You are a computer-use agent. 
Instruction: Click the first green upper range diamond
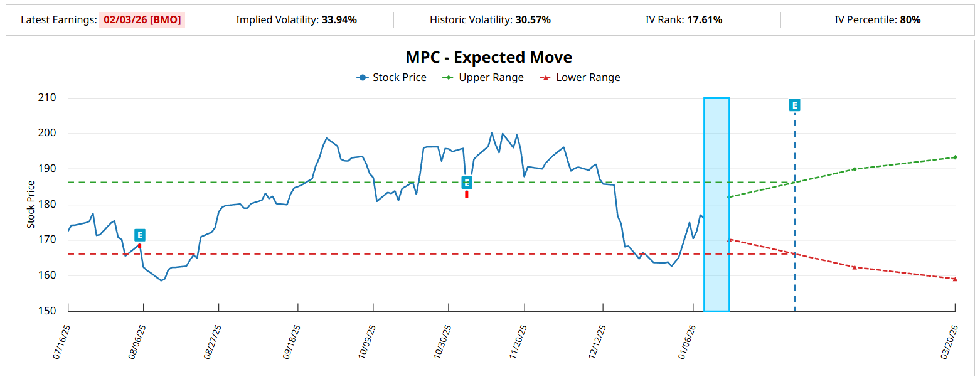click(x=728, y=197)
